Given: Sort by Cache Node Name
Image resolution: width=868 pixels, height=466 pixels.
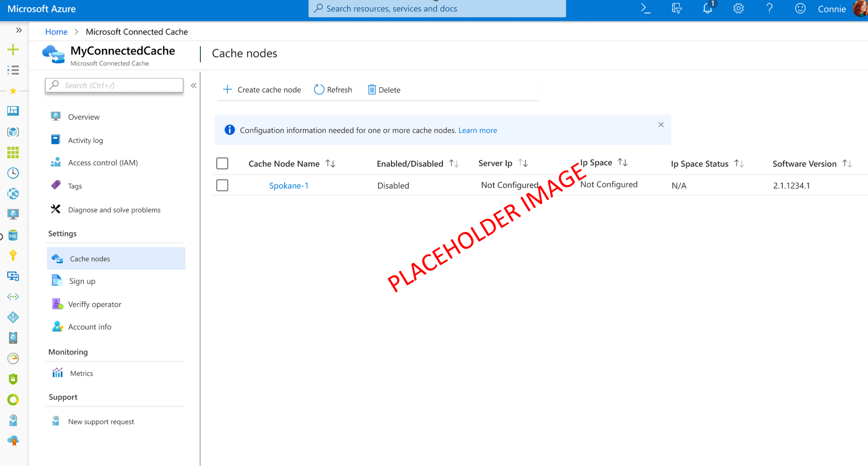Looking at the screenshot, I should 330,164.
